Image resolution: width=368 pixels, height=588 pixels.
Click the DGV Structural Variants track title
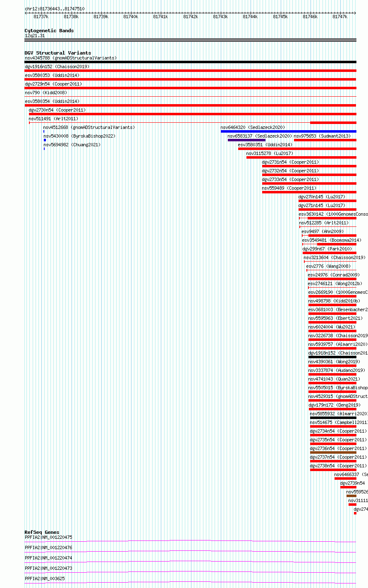tap(58, 53)
